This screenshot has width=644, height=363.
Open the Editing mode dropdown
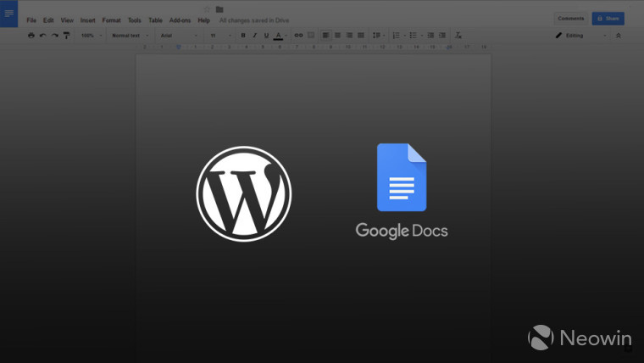(x=580, y=36)
